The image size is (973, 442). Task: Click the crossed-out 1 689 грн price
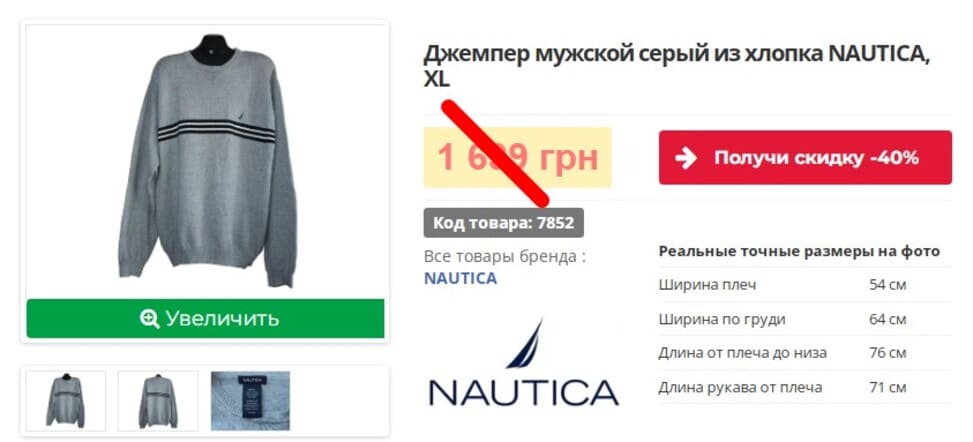pyautogui.click(x=518, y=158)
